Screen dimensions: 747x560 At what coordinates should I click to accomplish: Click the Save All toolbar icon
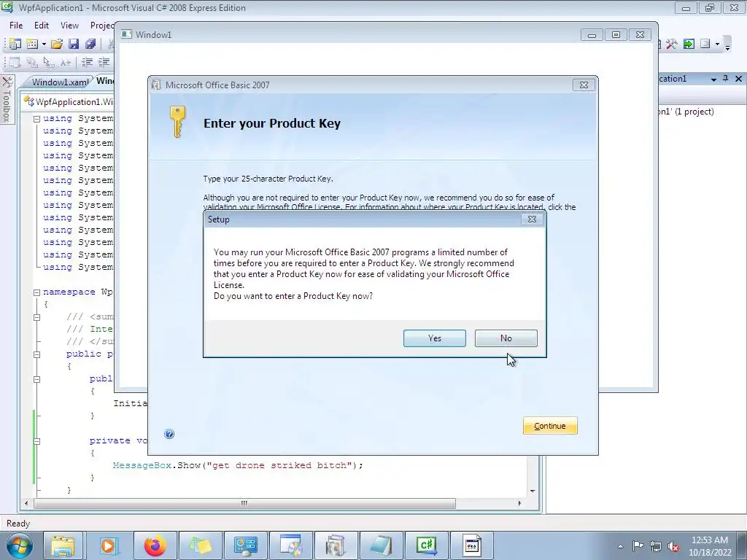pyautogui.click(x=90, y=44)
